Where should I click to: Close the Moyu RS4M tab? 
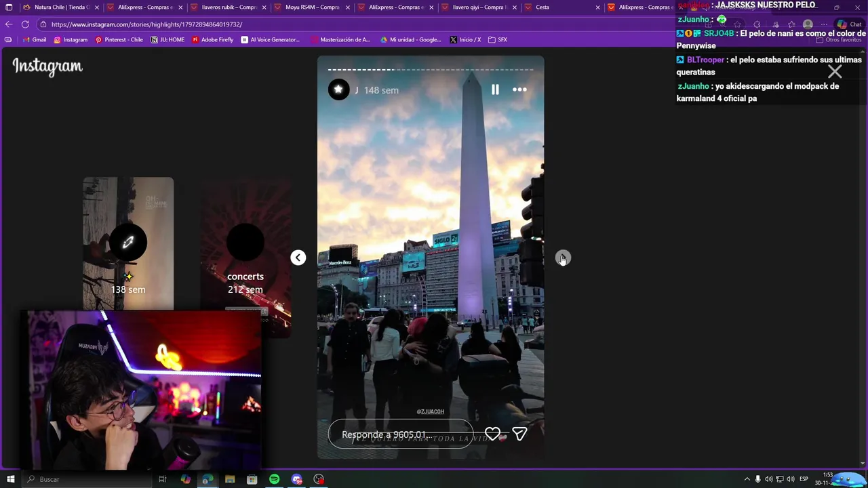click(348, 7)
